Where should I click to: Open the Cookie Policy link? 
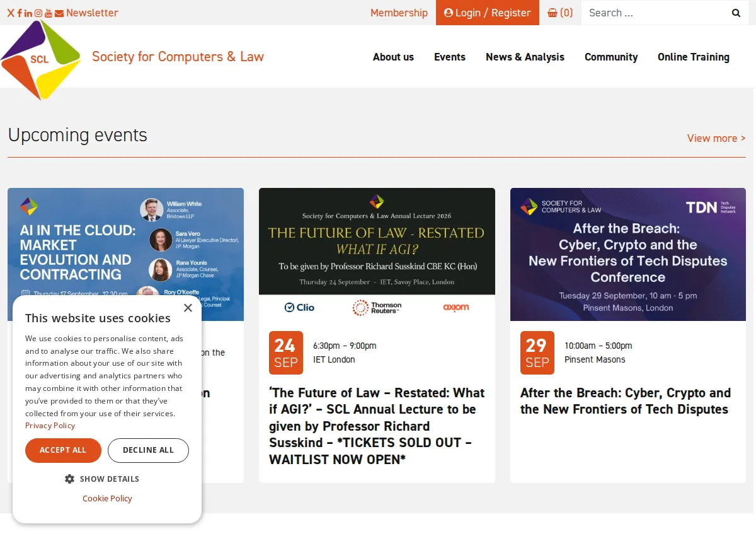pos(107,498)
